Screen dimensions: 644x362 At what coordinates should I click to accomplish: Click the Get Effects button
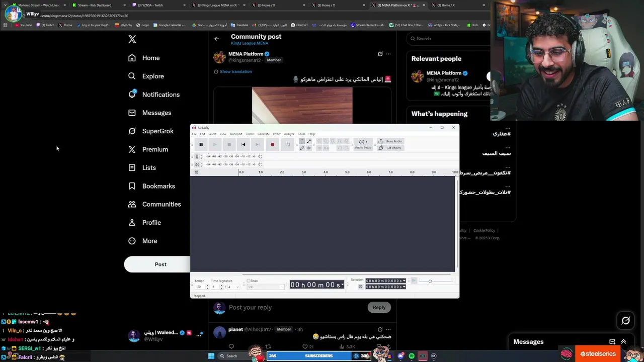(390, 148)
